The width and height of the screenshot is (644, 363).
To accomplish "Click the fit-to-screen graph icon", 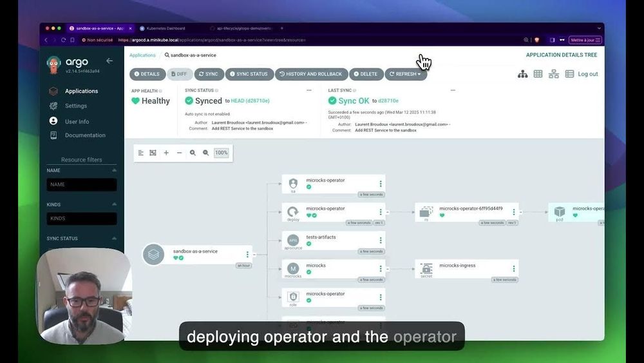I will pos(153,153).
